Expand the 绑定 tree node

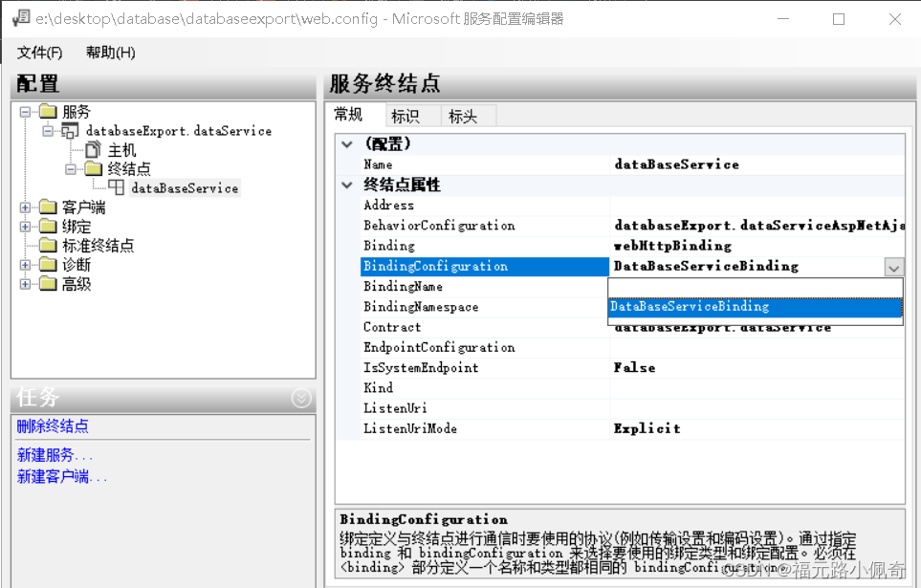tap(25, 227)
